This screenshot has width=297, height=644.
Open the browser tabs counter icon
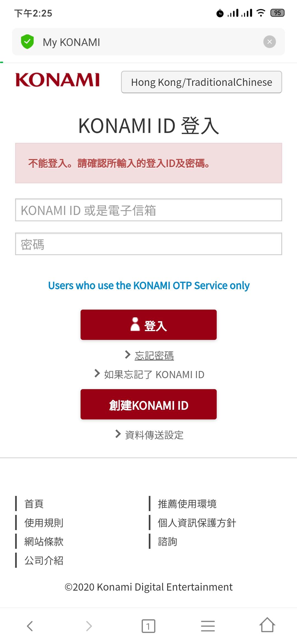pos(148,626)
